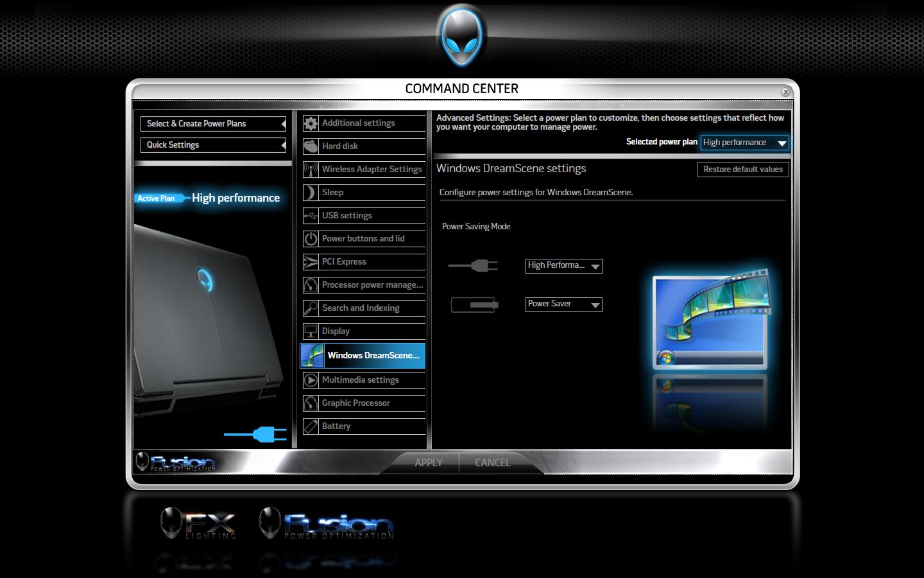Click the Search and Indexing magnifier icon
This screenshot has width=924, height=578.
pyautogui.click(x=311, y=308)
